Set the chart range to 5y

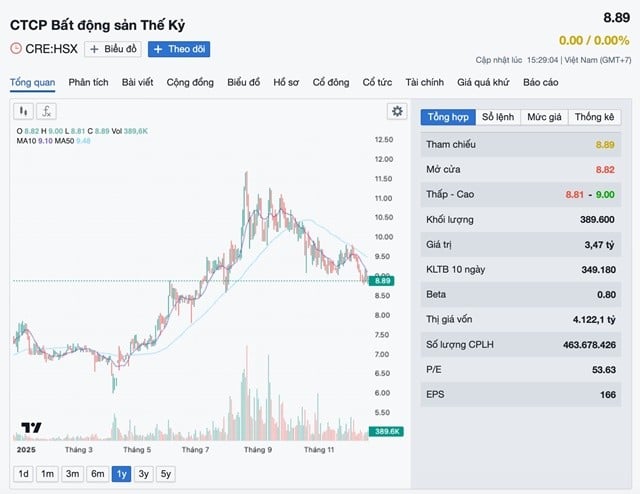pyautogui.click(x=166, y=474)
